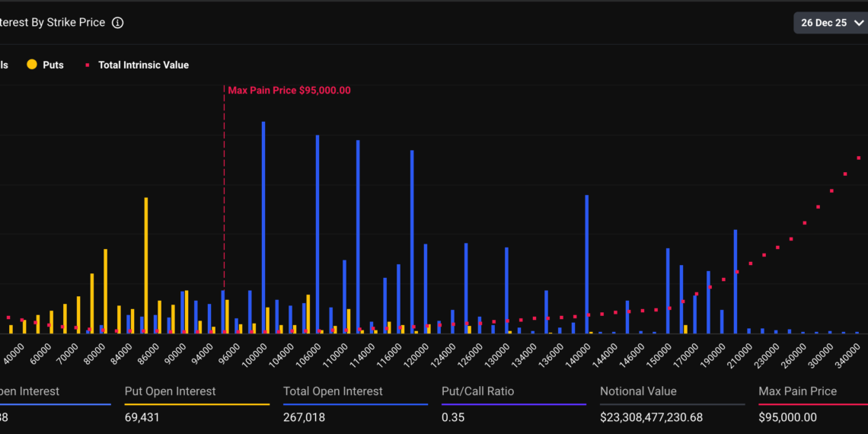The height and width of the screenshot is (434, 868).
Task: Click the red Total Intrinsic Value marker
Action: (x=88, y=65)
